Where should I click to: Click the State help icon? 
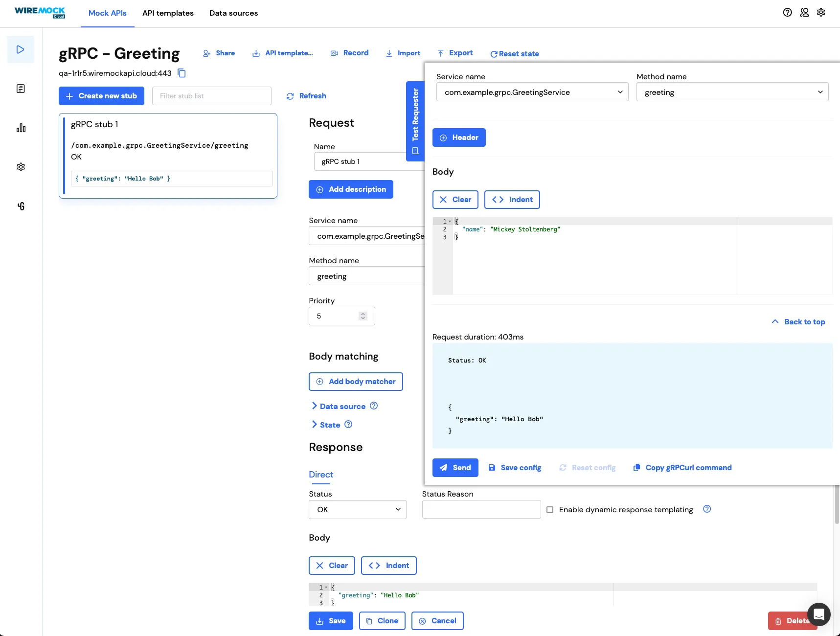[348, 424]
